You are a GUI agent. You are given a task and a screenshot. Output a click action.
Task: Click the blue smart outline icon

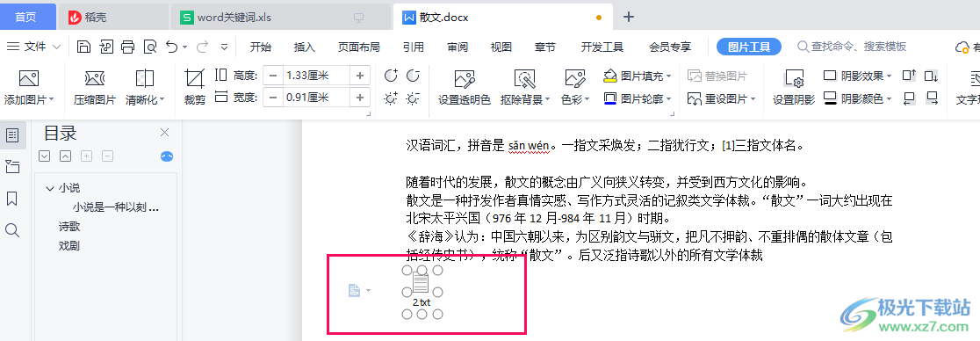tap(167, 156)
